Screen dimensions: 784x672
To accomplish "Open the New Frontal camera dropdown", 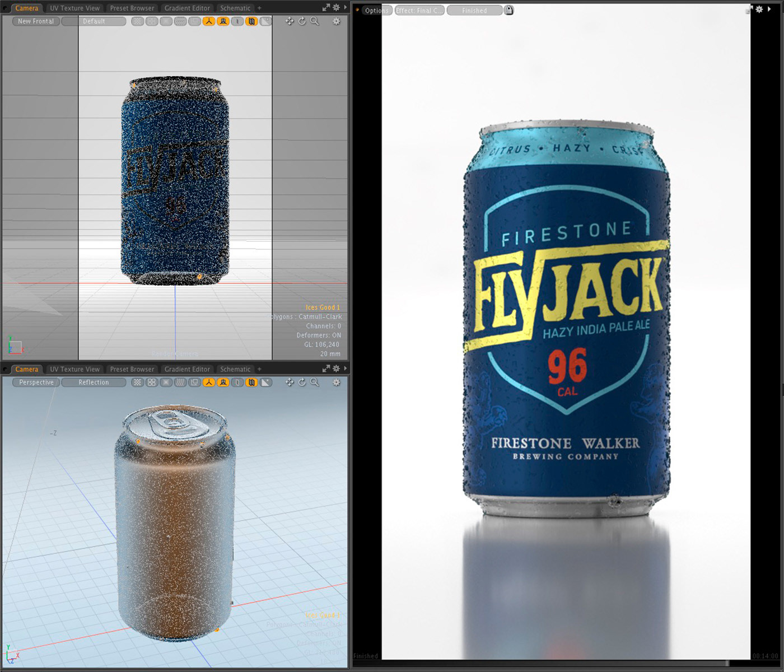I will click(x=36, y=21).
